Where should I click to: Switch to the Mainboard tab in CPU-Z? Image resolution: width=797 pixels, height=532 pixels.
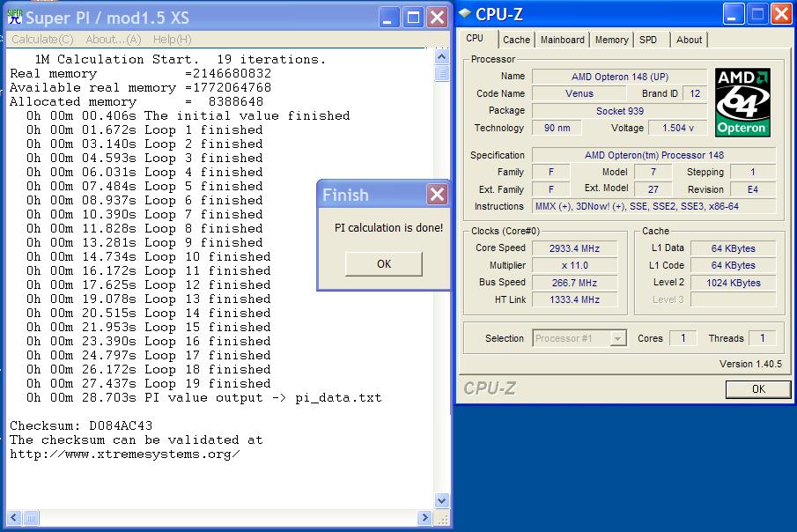[x=562, y=40]
